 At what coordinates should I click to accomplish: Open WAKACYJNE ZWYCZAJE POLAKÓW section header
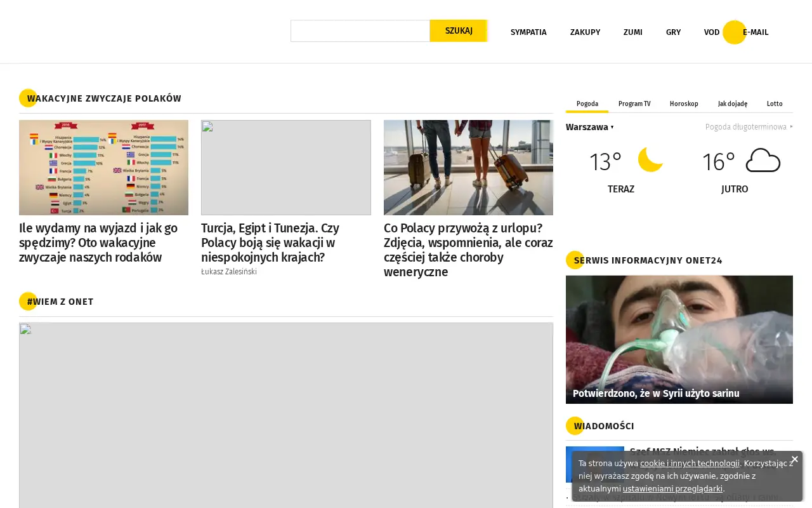tap(104, 98)
